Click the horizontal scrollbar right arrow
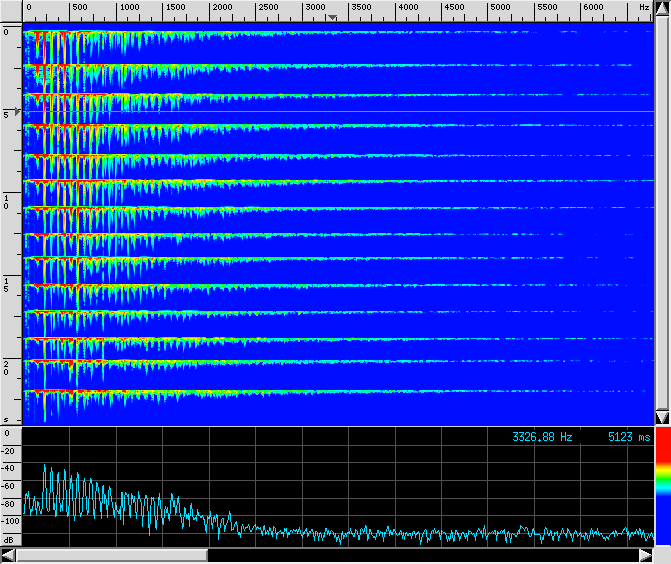Screen dimensions: 671x564 coord(645,555)
